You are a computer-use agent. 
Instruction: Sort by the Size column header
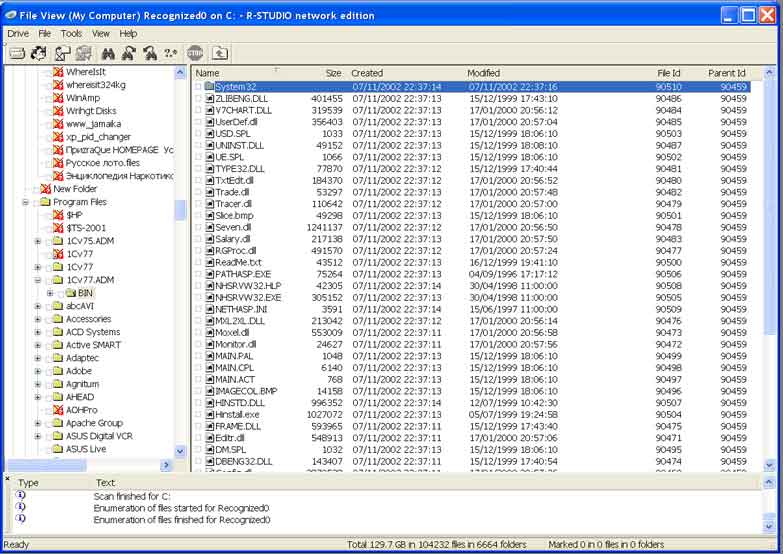321,73
